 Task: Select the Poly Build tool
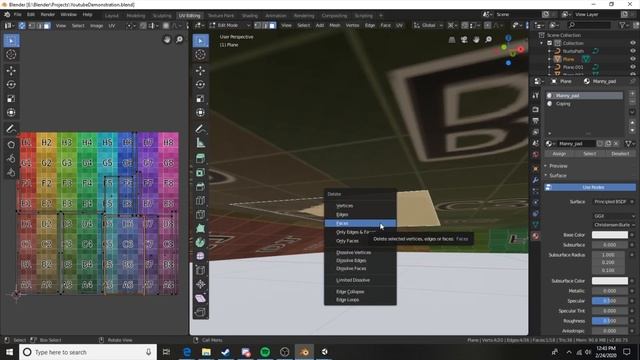[x=200, y=228]
